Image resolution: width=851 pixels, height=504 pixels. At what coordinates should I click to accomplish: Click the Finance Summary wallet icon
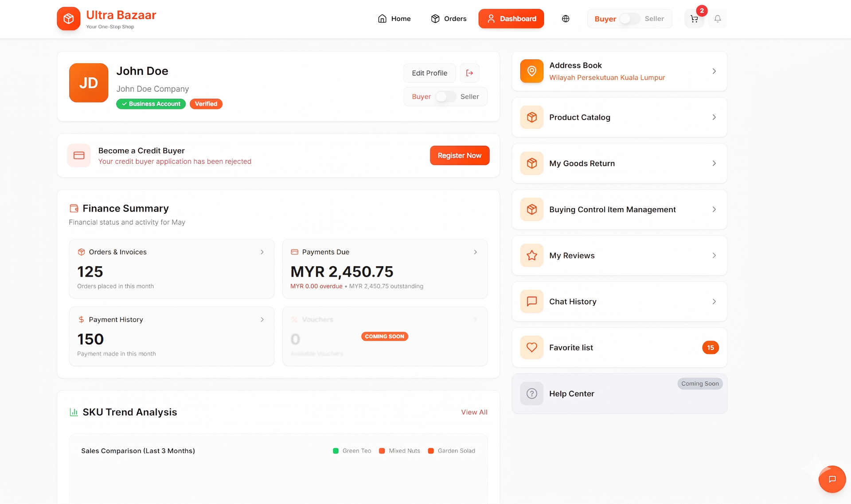coord(74,208)
